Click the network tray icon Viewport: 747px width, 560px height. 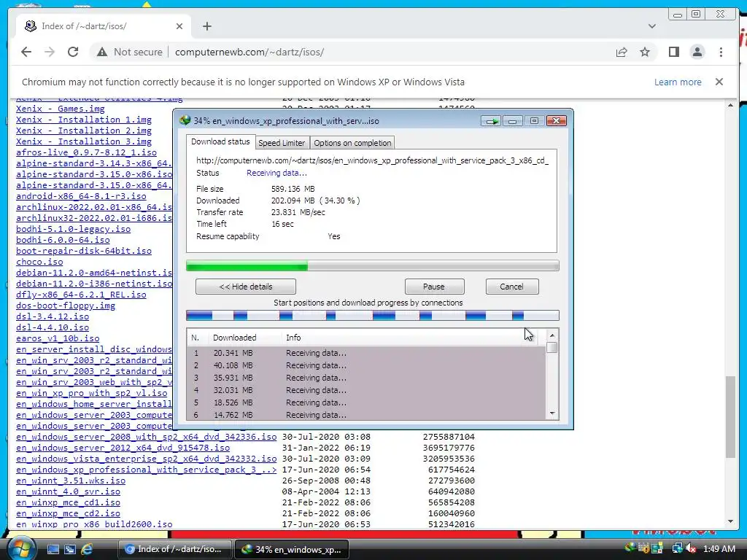[677, 549]
